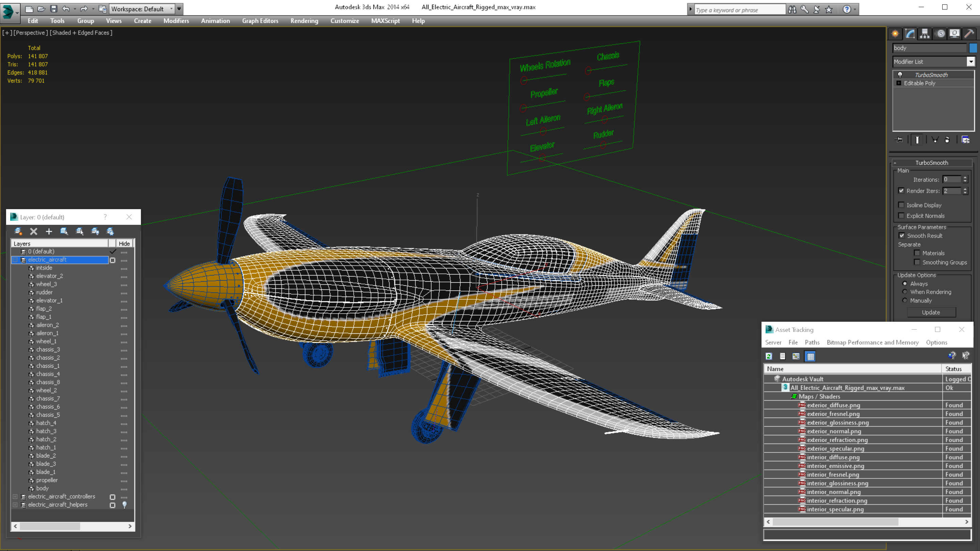The width and height of the screenshot is (980, 551).
Task: Open the Modifier List dropdown
Action: click(x=971, y=62)
